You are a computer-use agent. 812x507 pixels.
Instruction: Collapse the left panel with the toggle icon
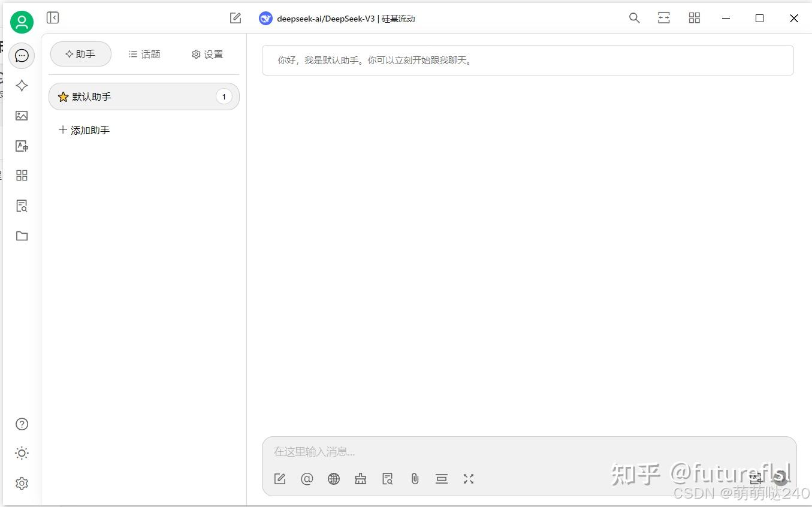point(53,17)
